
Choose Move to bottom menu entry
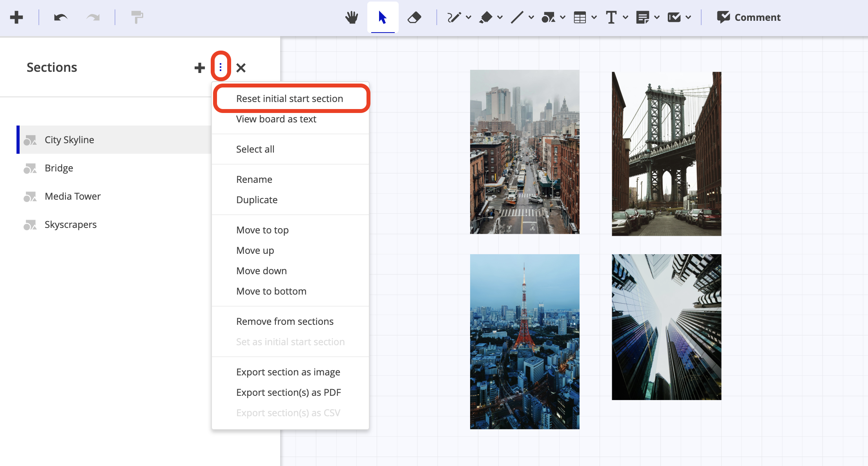point(271,291)
